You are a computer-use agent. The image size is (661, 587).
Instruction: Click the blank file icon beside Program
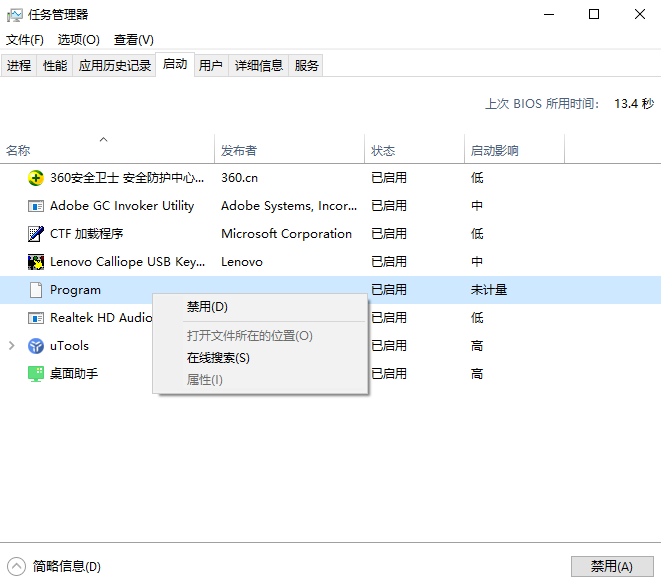36,290
